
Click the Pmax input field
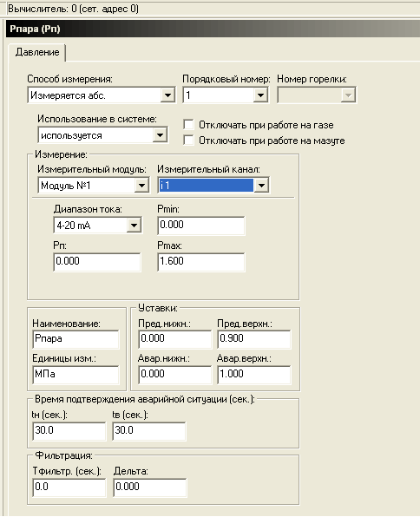pos(201,262)
